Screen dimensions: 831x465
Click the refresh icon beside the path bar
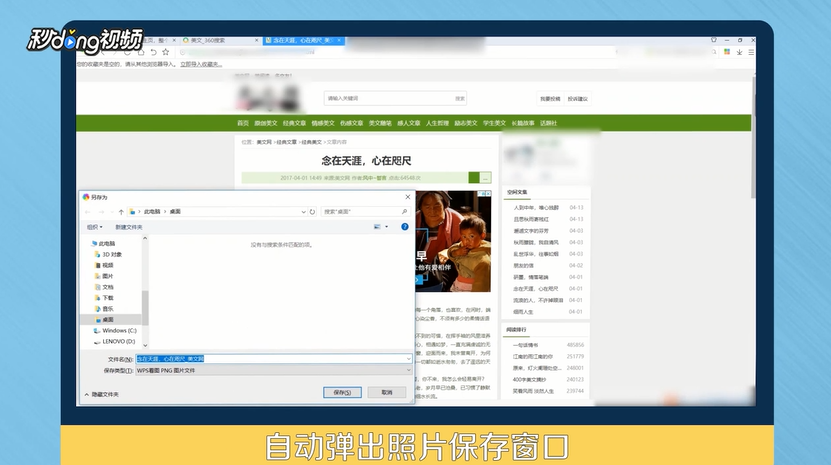click(312, 212)
